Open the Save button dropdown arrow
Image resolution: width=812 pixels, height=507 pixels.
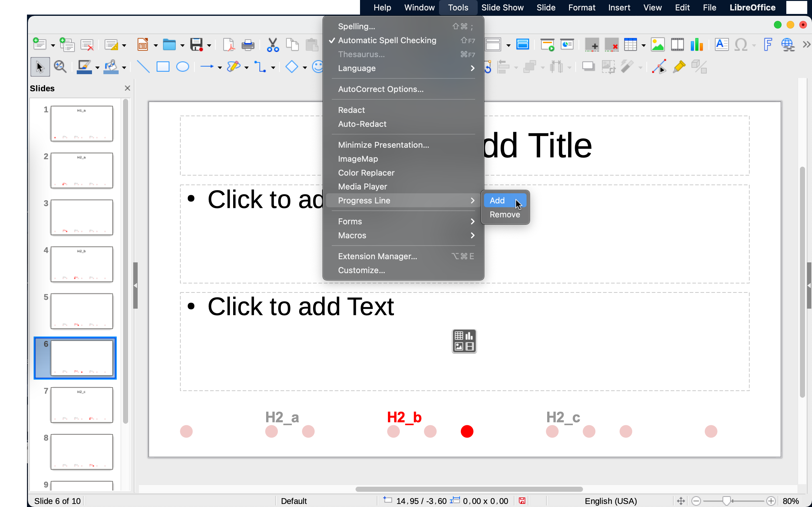[x=209, y=45]
